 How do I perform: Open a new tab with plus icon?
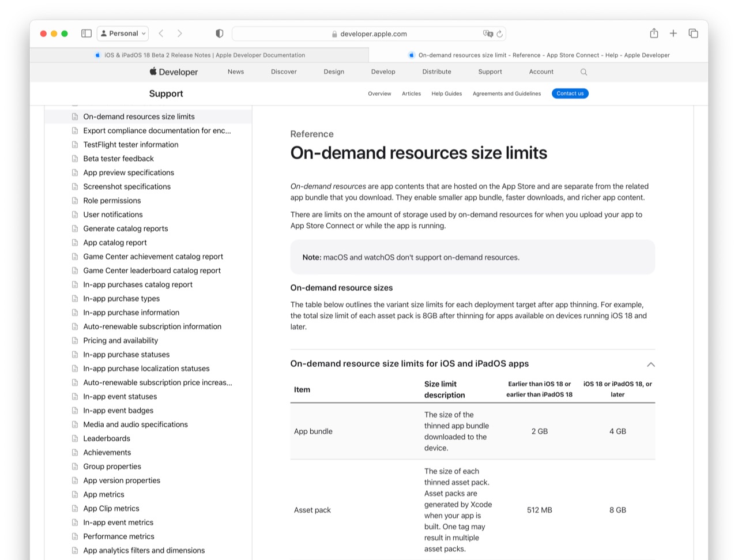tap(673, 33)
